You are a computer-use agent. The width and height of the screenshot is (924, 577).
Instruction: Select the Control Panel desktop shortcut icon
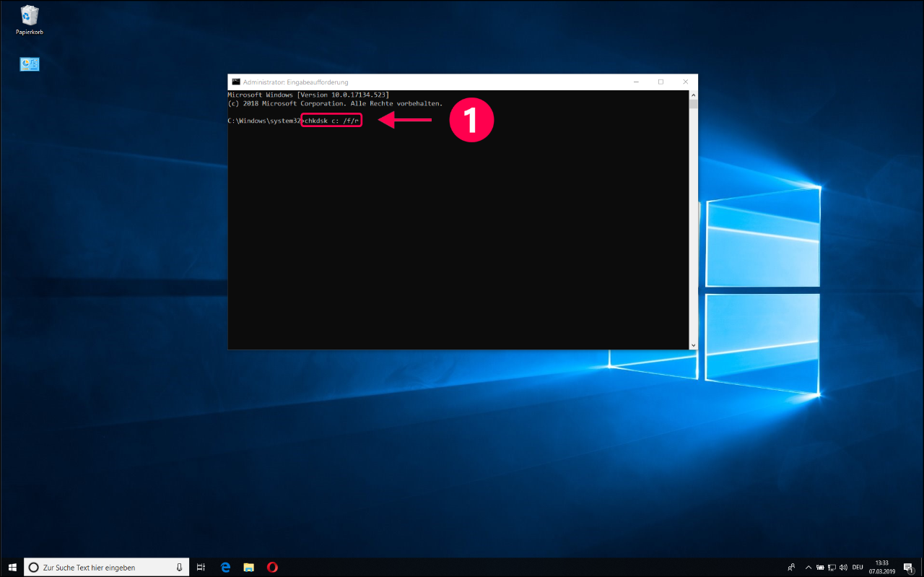click(30, 64)
